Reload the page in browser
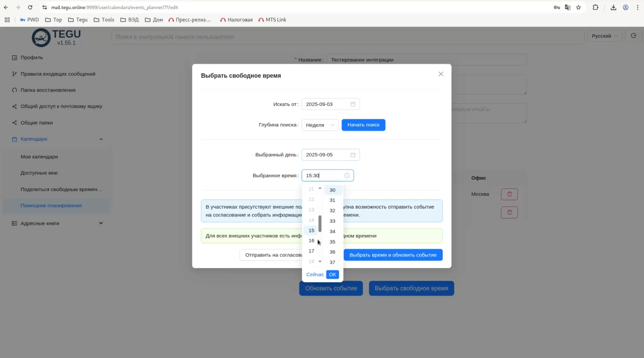The width and height of the screenshot is (644, 358). 30,7
